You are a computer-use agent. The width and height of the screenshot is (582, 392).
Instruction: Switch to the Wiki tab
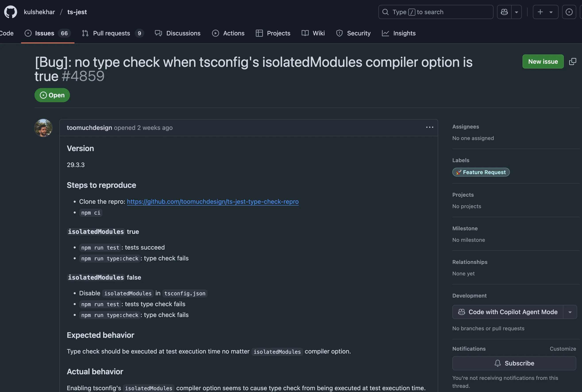[313, 33]
